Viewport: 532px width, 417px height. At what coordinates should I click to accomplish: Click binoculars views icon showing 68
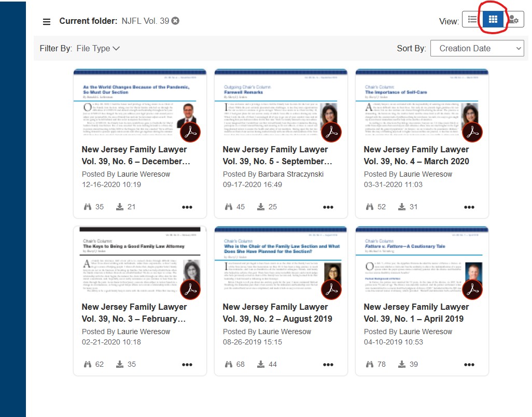click(229, 364)
